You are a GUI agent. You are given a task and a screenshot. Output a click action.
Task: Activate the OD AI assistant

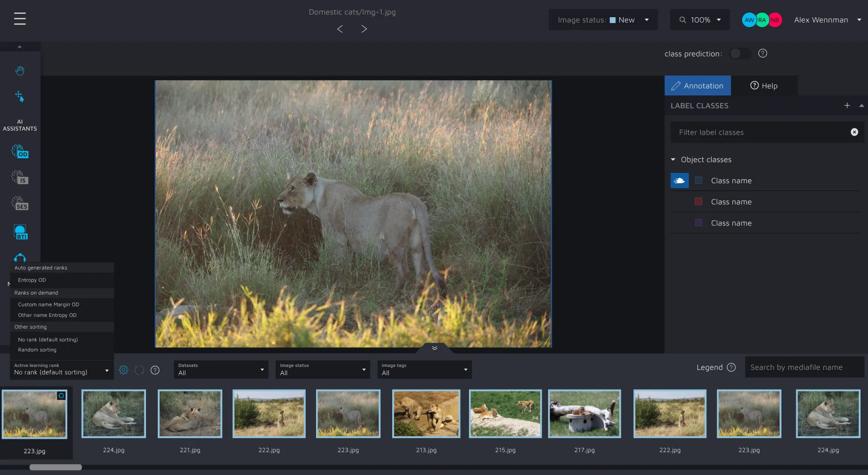(x=20, y=151)
